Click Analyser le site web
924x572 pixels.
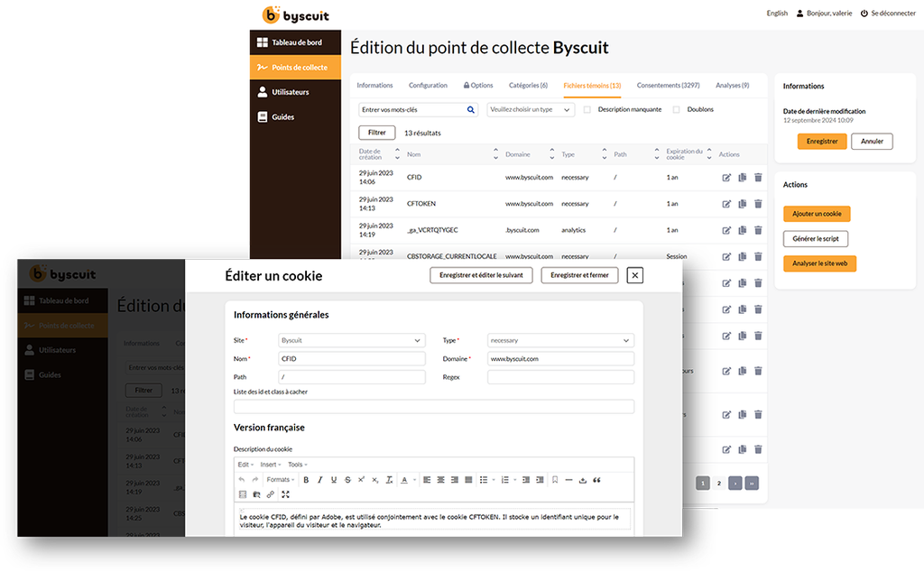click(819, 263)
